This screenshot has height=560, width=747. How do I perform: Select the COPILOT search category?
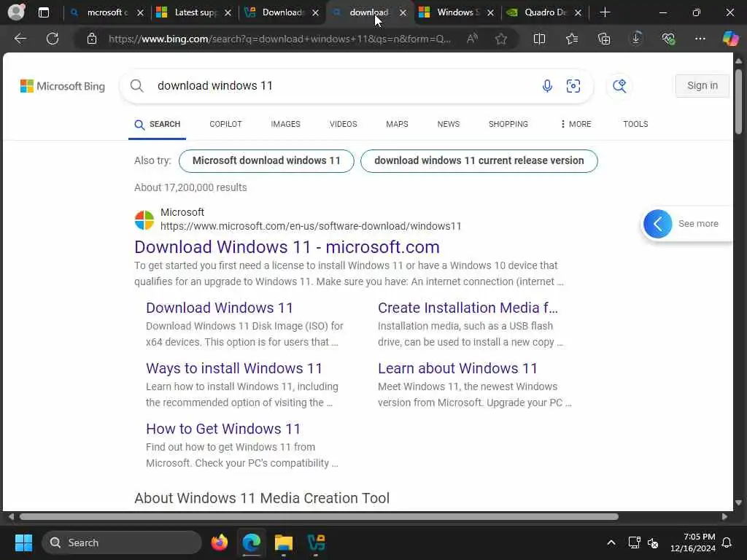[x=225, y=124]
